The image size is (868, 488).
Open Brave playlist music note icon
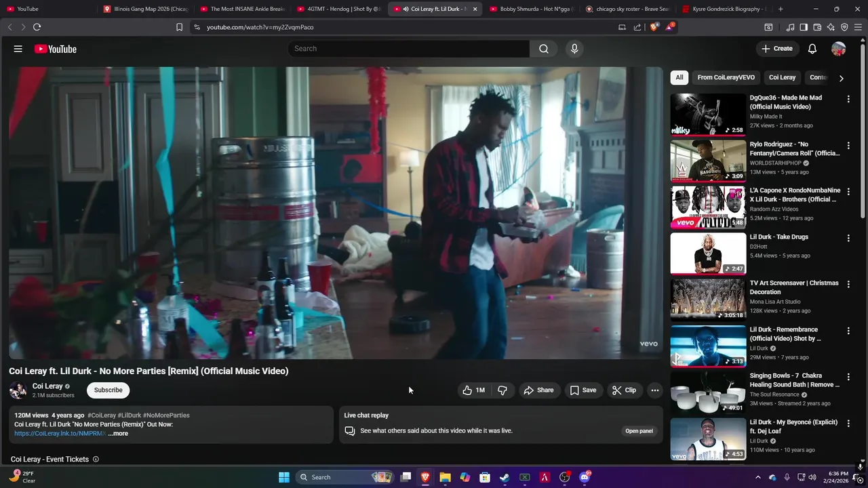(x=790, y=27)
